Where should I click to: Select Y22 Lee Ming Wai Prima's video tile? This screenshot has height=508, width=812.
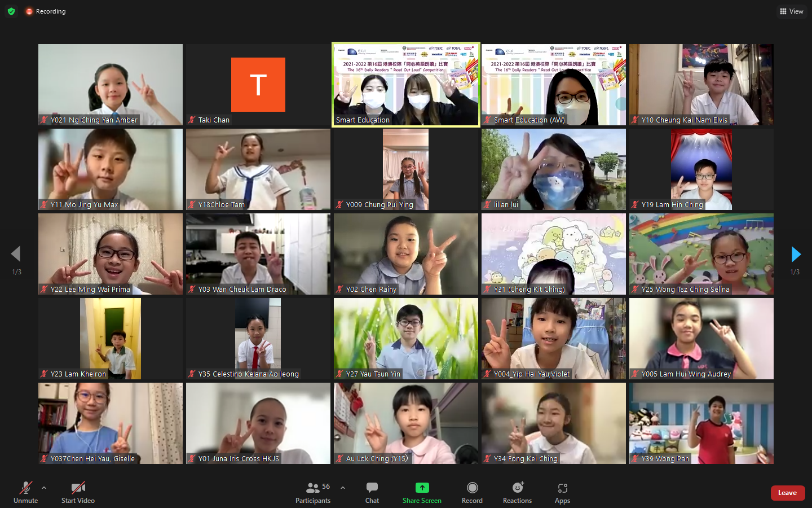click(111, 254)
